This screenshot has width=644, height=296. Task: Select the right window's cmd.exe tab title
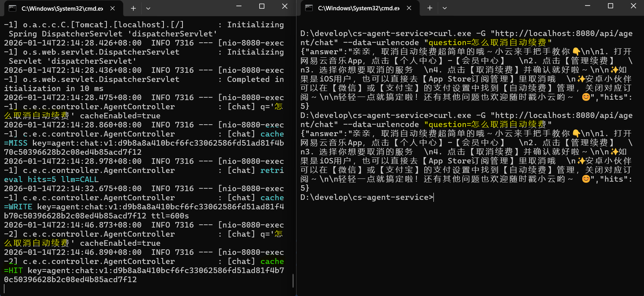(x=359, y=8)
